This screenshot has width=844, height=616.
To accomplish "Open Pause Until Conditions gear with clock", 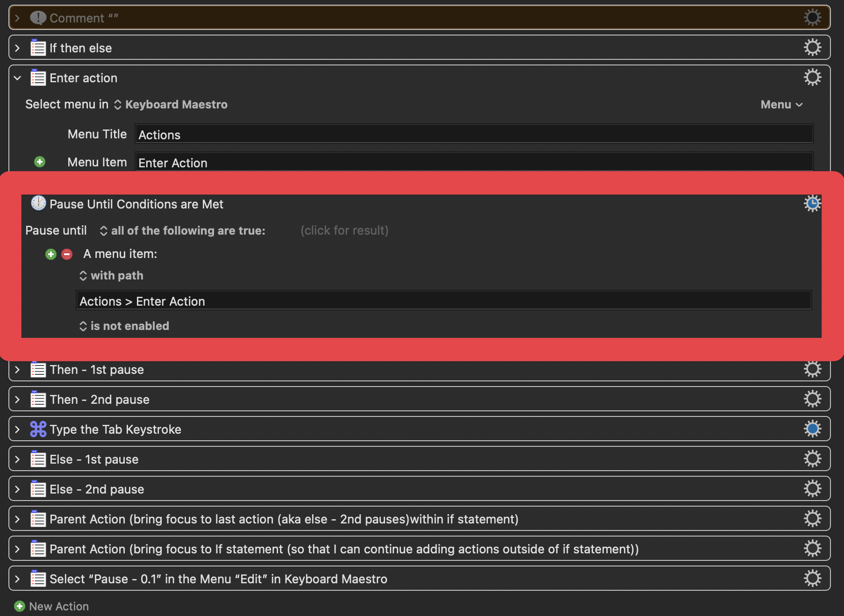I will click(x=812, y=204).
